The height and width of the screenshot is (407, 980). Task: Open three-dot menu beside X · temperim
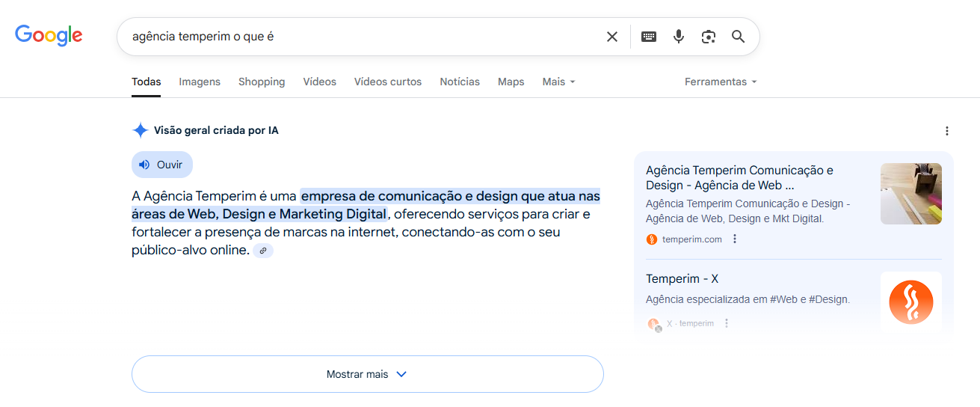pos(727,323)
